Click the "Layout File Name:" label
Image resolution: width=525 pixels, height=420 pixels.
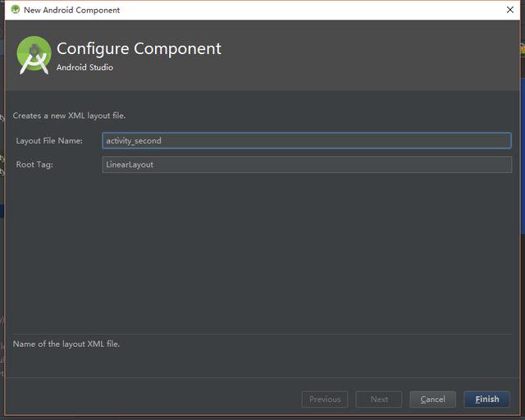point(49,140)
